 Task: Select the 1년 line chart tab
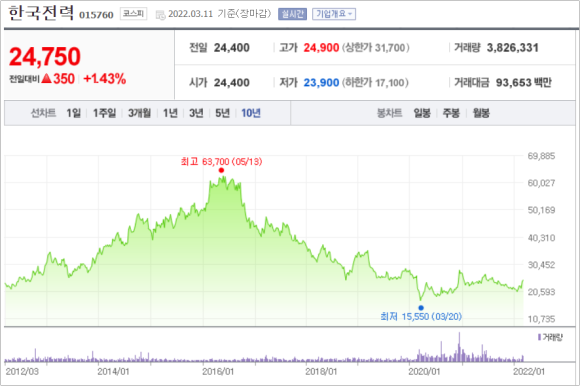170,113
